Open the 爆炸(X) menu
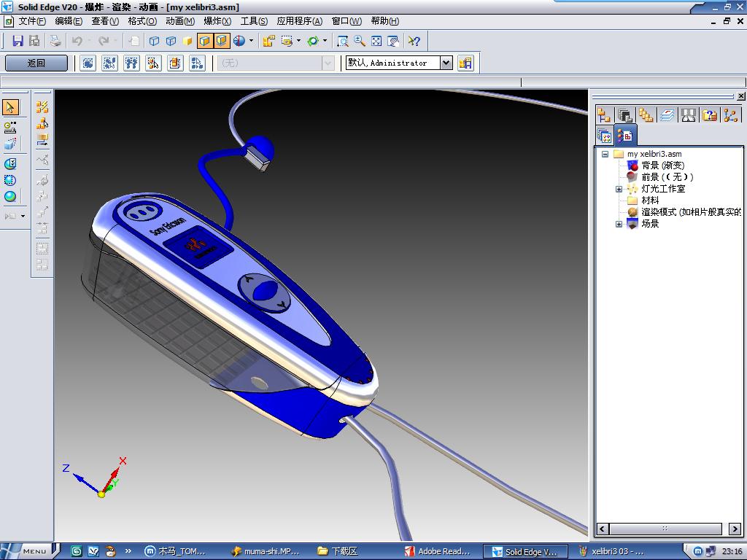 click(x=217, y=21)
